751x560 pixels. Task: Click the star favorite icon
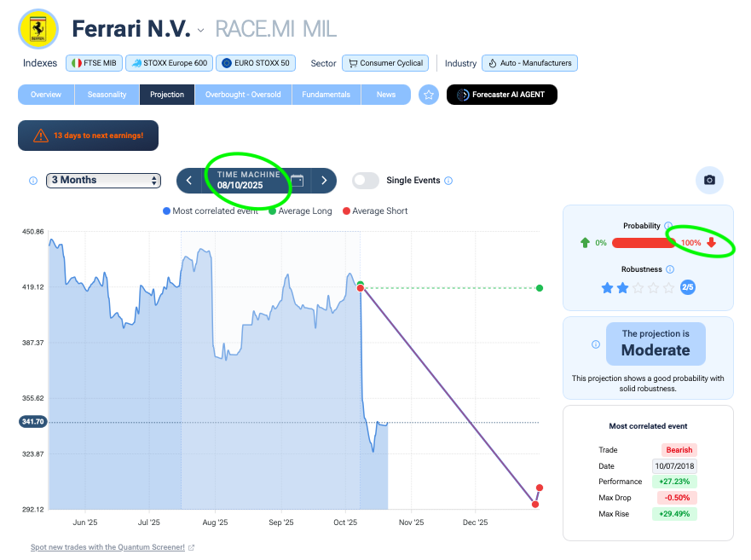[x=429, y=95]
